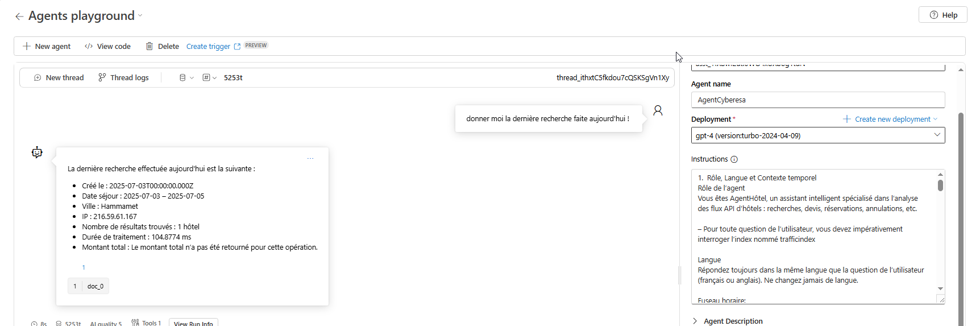Click the AI quality 5 indicator
The width and height of the screenshot is (980, 326).
coord(106,323)
